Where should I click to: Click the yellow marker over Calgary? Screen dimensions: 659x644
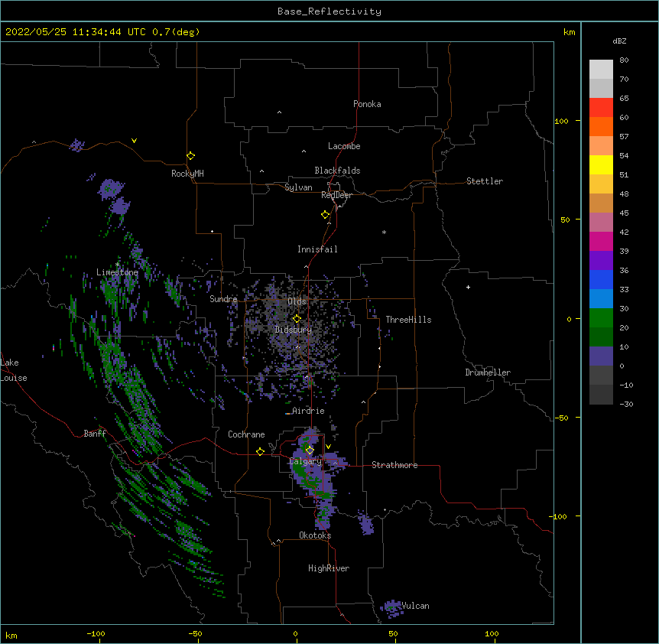point(310,450)
